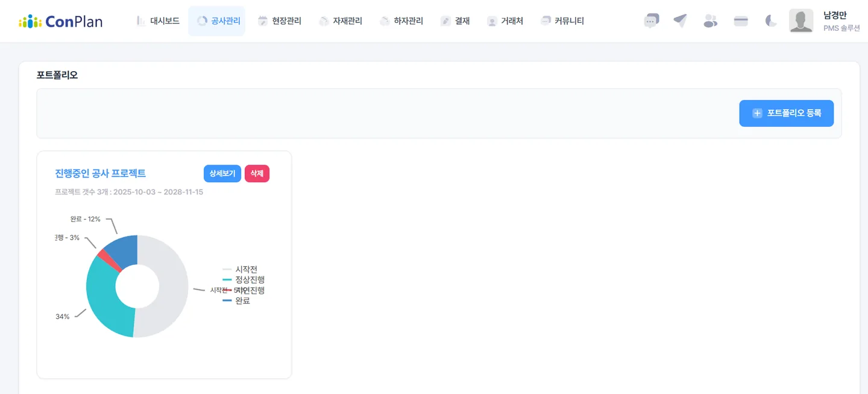
Task: Go to the 거래처 menu
Action: coord(505,21)
